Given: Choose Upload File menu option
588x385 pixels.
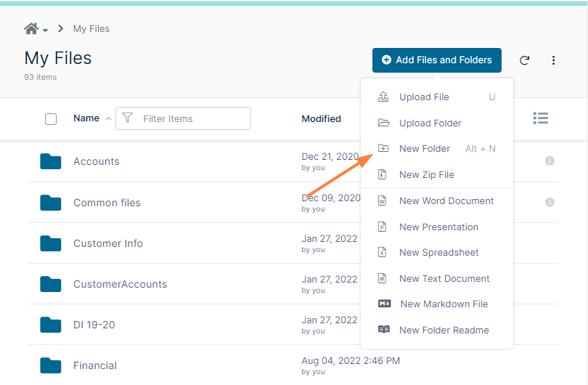Looking at the screenshot, I should click(x=424, y=97).
